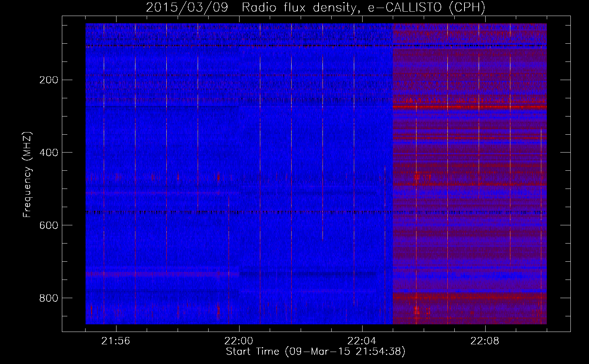The height and width of the screenshot is (364, 589).
Task: Click the 600 frequency tick label
Action: coord(48,225)
